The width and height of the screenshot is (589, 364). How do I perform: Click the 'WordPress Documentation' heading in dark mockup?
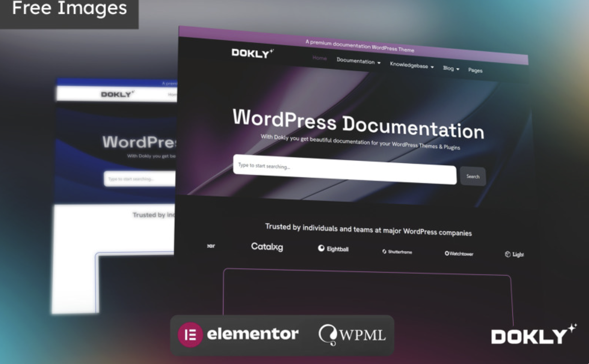[x=358, y=124]
